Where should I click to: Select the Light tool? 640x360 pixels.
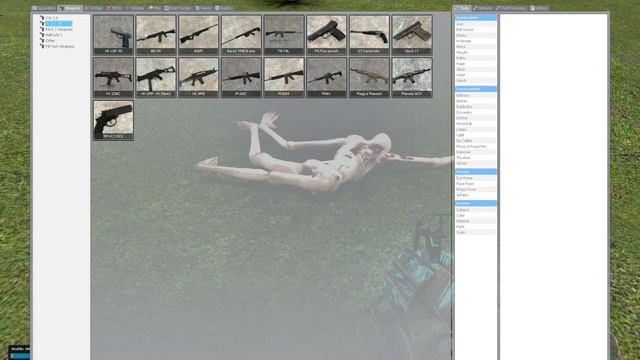tap(476, 135)
